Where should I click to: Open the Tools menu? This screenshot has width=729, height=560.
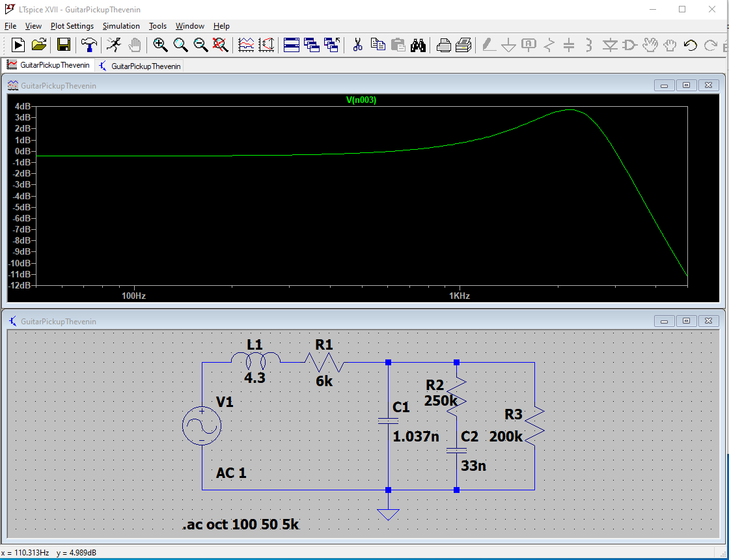pyautogui.click(x=158, y=26)
